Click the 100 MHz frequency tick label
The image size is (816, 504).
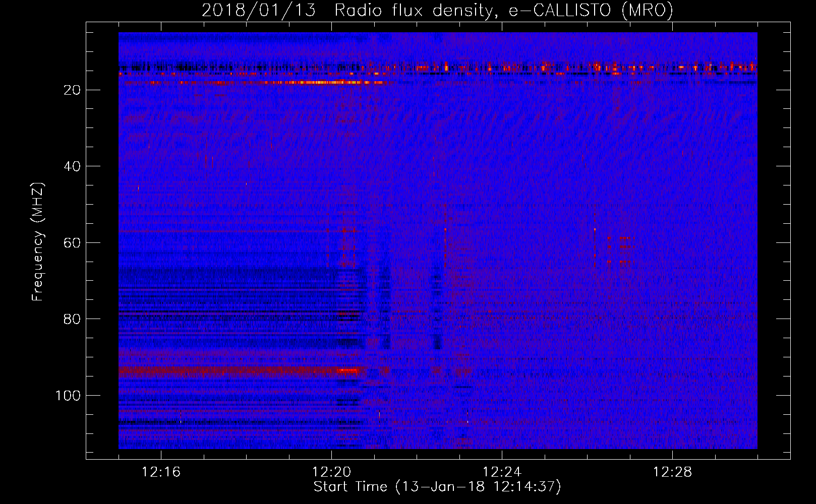68,396
